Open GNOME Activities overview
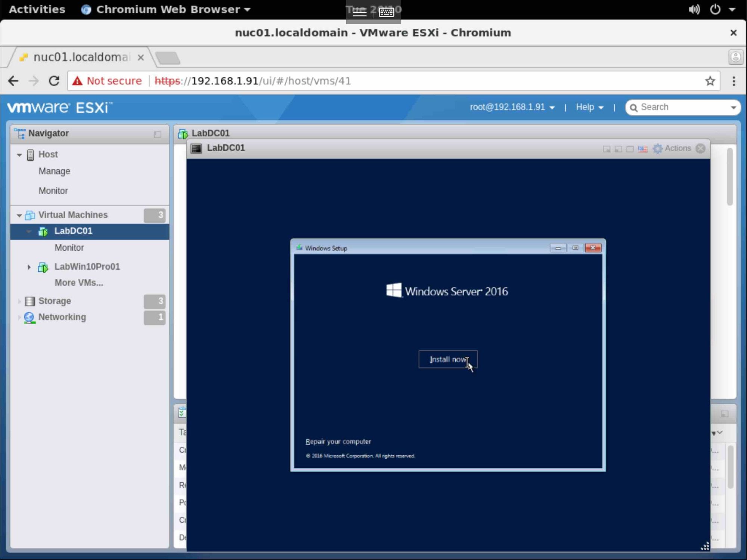 (x=37, y=9)
